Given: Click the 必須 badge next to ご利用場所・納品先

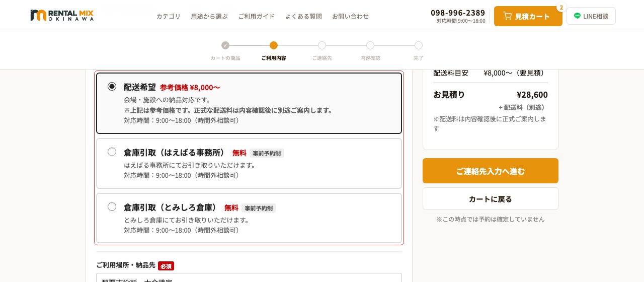Looking at the screenshot, I should tap(166, 266).
